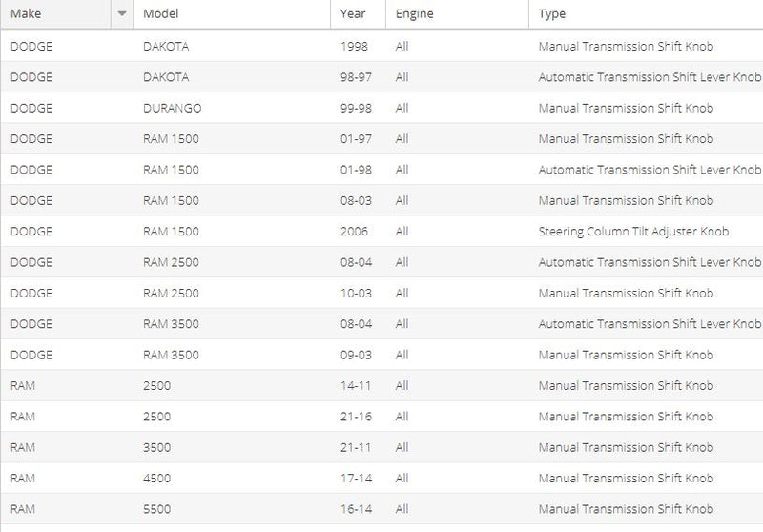Click the Engine column header

pos(457,13)
